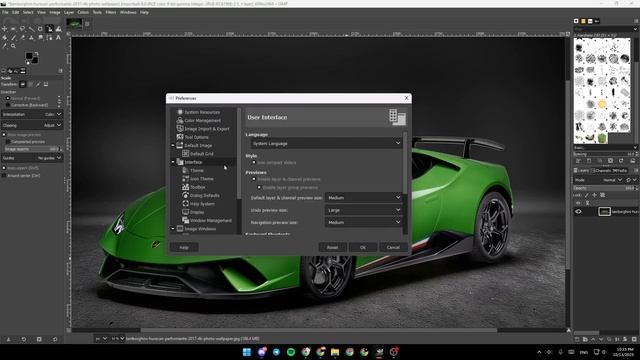The width and height of the screenshot is (640, 360).
Task: Open the Filters menu
Action: [x=111, y=12]
